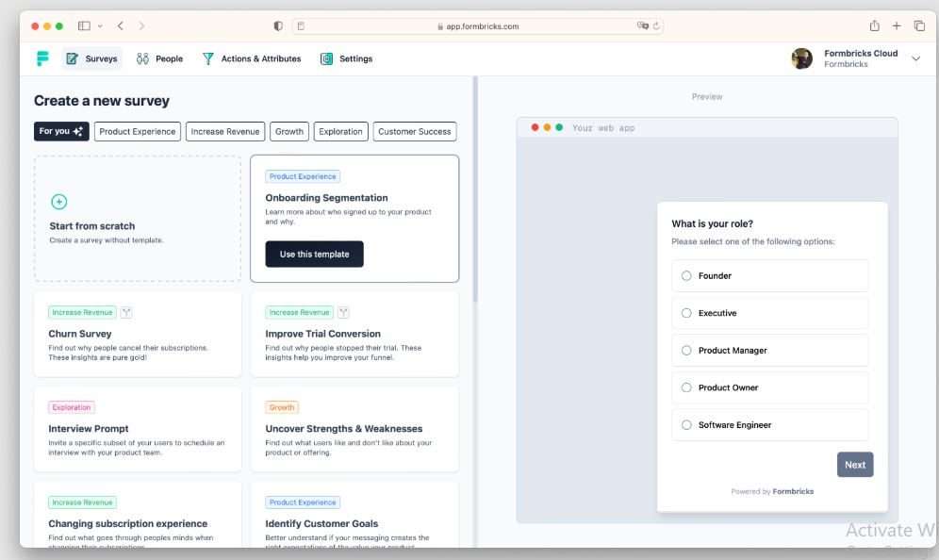Go forward with the browser forward arrow

pos(141,25)
